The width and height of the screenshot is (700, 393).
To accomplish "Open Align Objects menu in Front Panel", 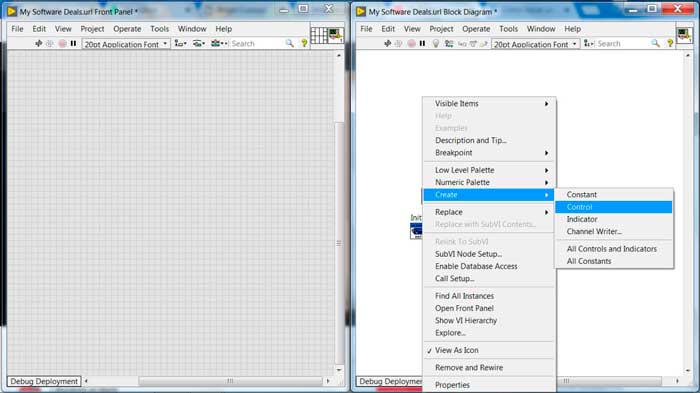I will tap(180, 43).
